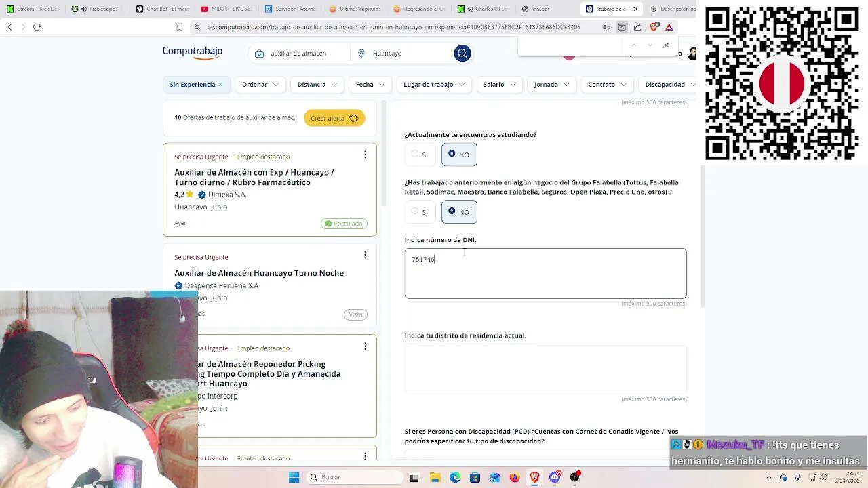
Task: Go to Computrabajo home via logo
Action: 193,52
